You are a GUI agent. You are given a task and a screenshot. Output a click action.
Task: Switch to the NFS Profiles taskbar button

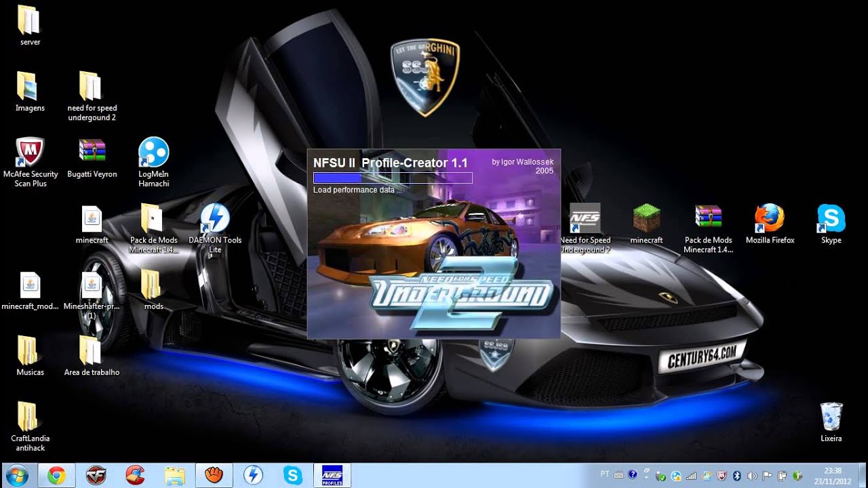point(332,475)
